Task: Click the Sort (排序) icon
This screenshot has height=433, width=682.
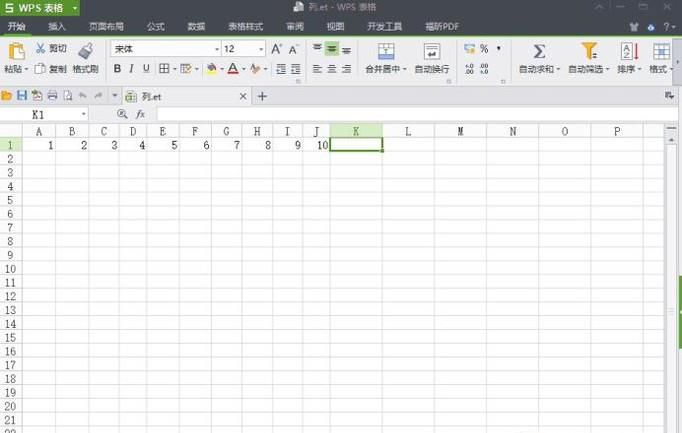Action: coord(628,51)
